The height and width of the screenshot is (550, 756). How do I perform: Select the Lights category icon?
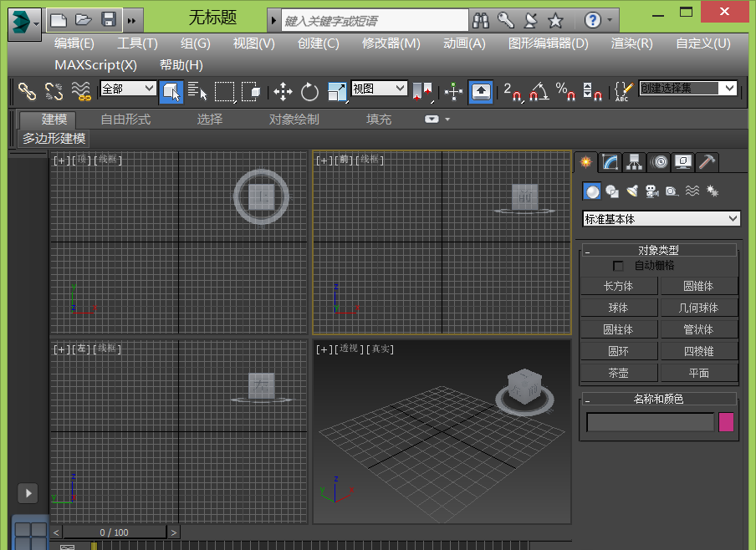(x=632, y=191)
